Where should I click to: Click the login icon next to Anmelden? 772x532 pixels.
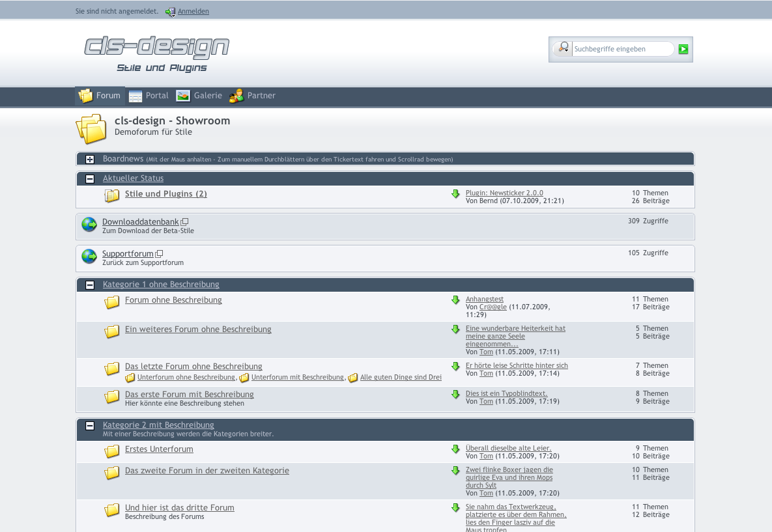click(171, 12)
